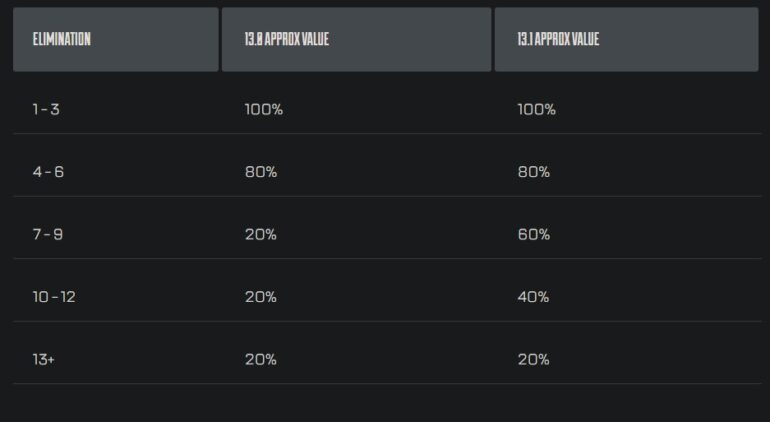
Task: Select the middle-column 20% in row 13+
Action: 261,360
